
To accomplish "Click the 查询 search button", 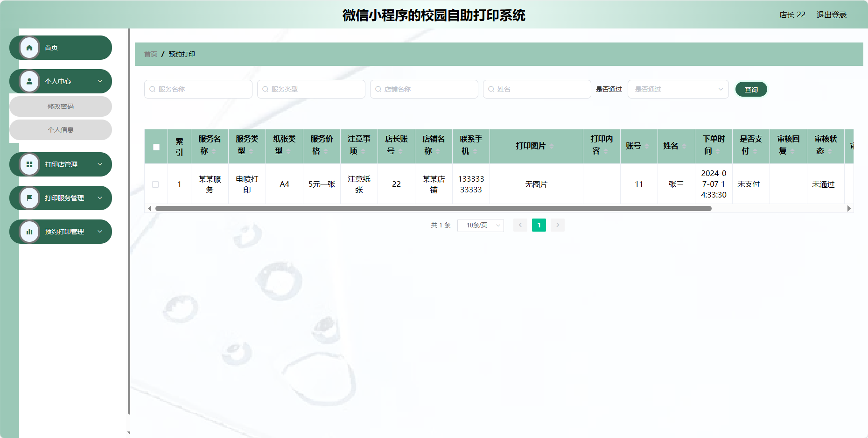I will click(751, 89).
